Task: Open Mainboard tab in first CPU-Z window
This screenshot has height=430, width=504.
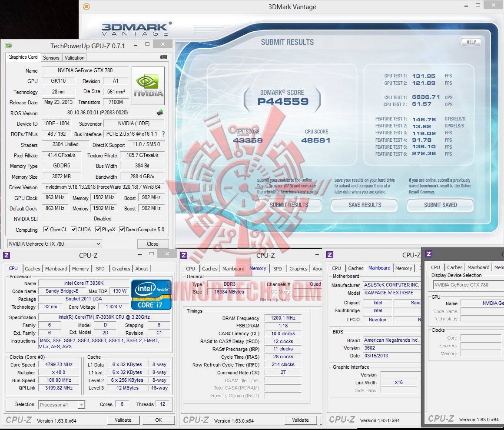Action: click(56, 269)
